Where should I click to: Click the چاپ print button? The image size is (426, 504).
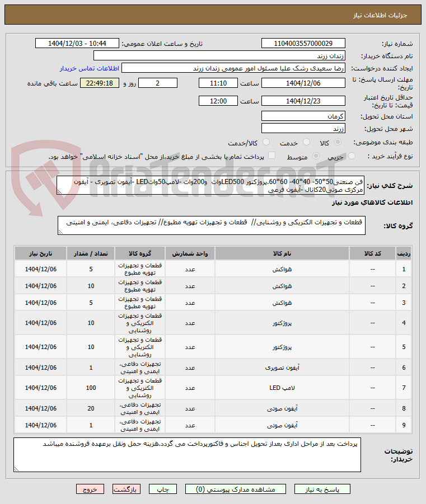pyautogui.click(x=163, y=489)
